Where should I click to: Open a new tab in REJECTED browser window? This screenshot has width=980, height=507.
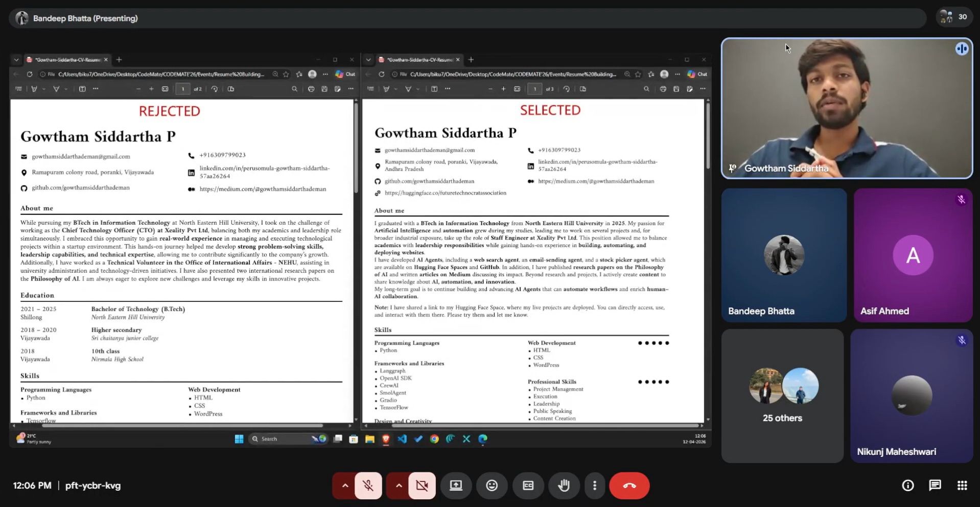119,60
